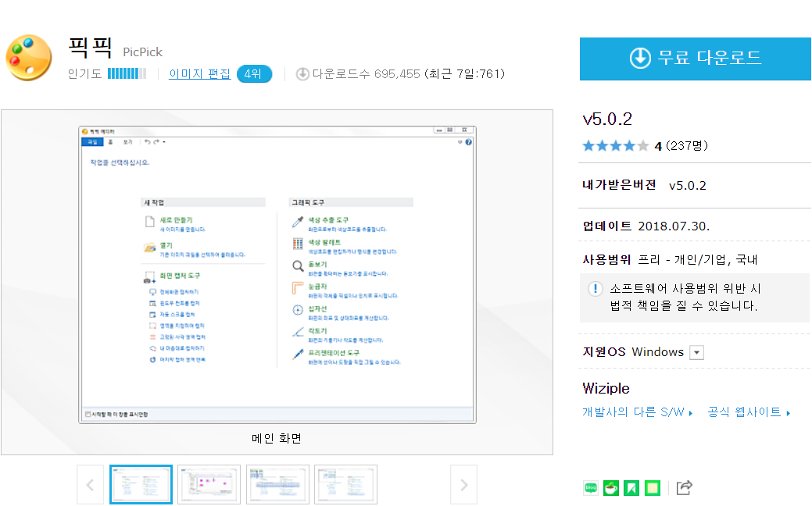This screenshot has width=812, height=506.
Task: Click 프리젠테이션 도구 pen icon in preview
Action: click(298, 355)
